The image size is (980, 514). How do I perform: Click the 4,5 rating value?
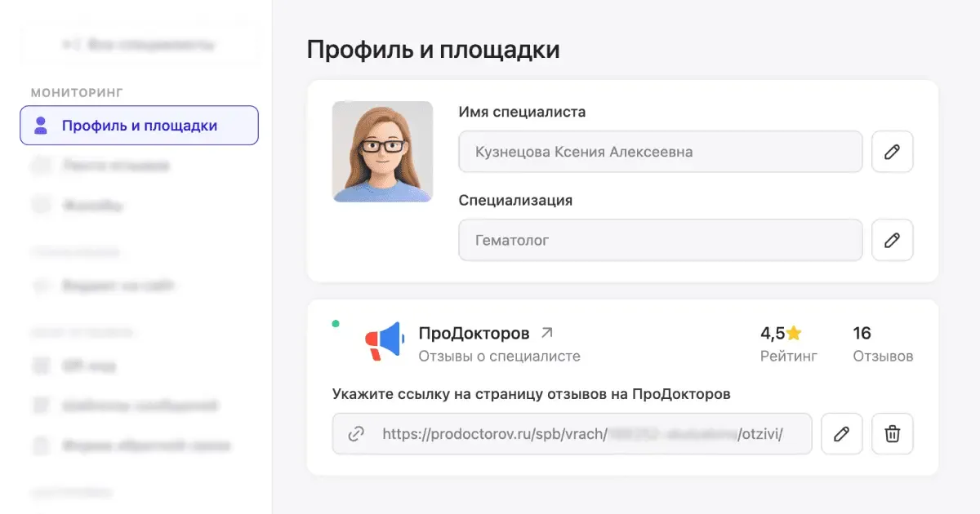773,333
